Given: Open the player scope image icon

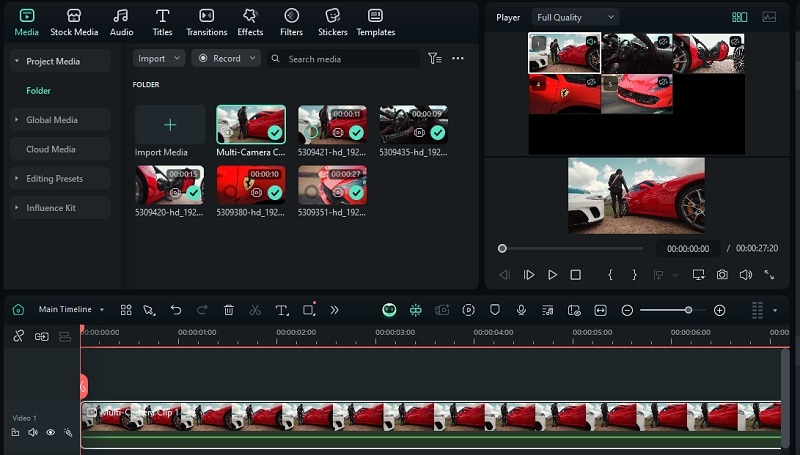Looking at the screenshot, I should pyautogui.click(x=769, y=17).
